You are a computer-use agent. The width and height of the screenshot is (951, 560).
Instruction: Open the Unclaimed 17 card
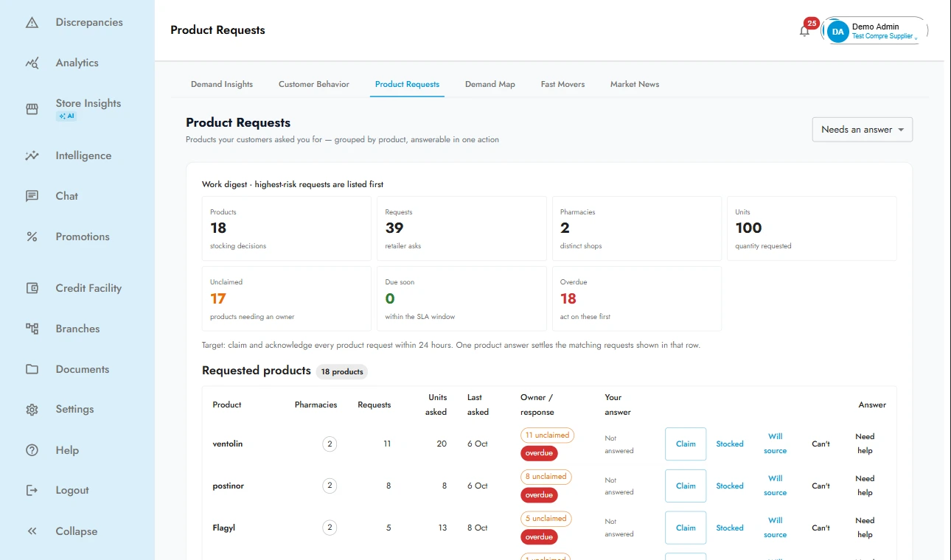(x=287, y=298)
